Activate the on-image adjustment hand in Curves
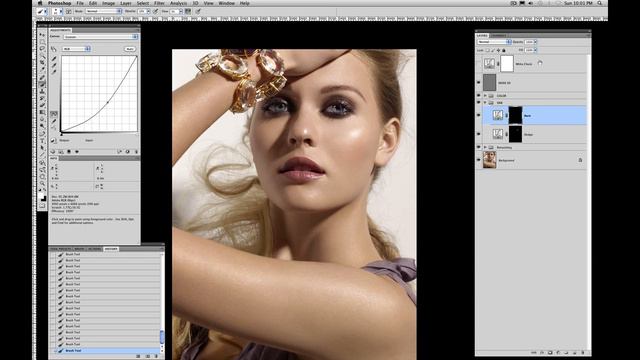 point(54,49)
